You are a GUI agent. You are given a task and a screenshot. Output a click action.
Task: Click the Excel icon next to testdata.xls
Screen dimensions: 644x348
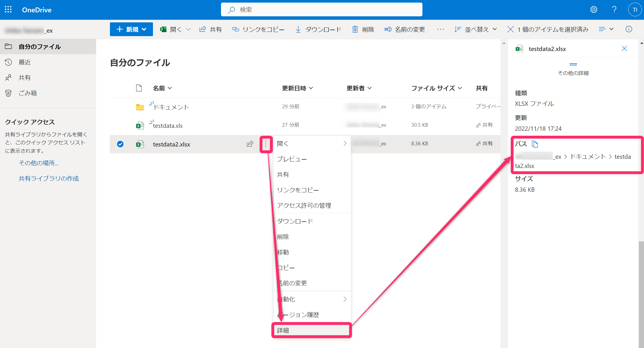coord(140,125)
